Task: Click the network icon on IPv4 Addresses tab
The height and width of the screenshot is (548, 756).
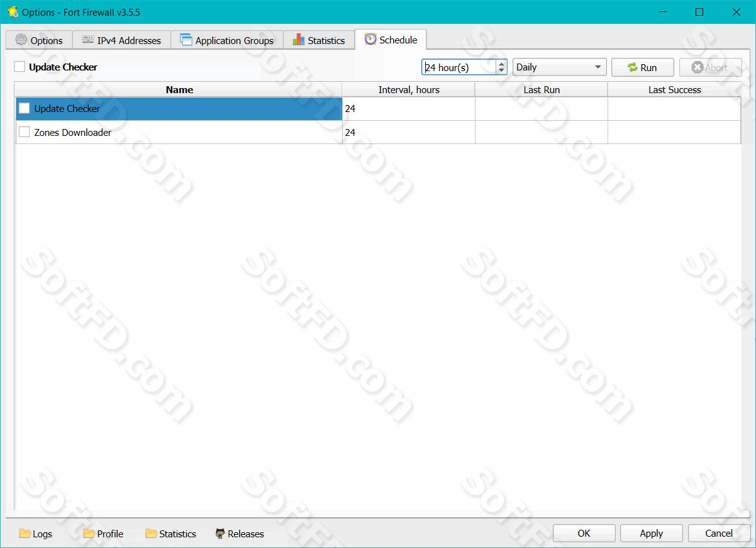Action: pyautogui.click(x=88, y=40)
